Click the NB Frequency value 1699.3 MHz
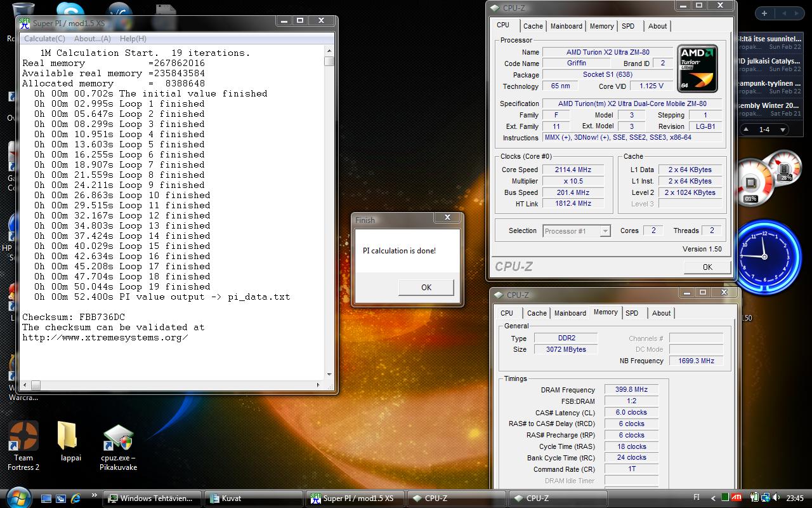 coord(696,361)
